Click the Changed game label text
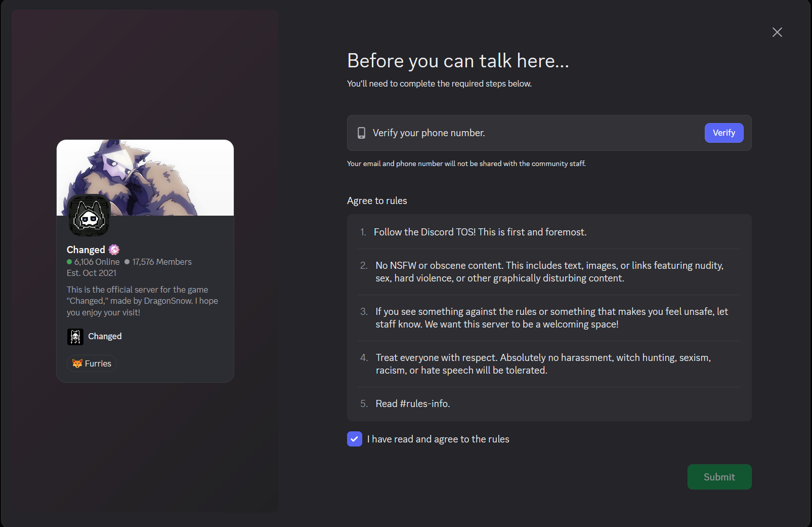The width and height of the screenshot is (812, 527). (105, 336)
